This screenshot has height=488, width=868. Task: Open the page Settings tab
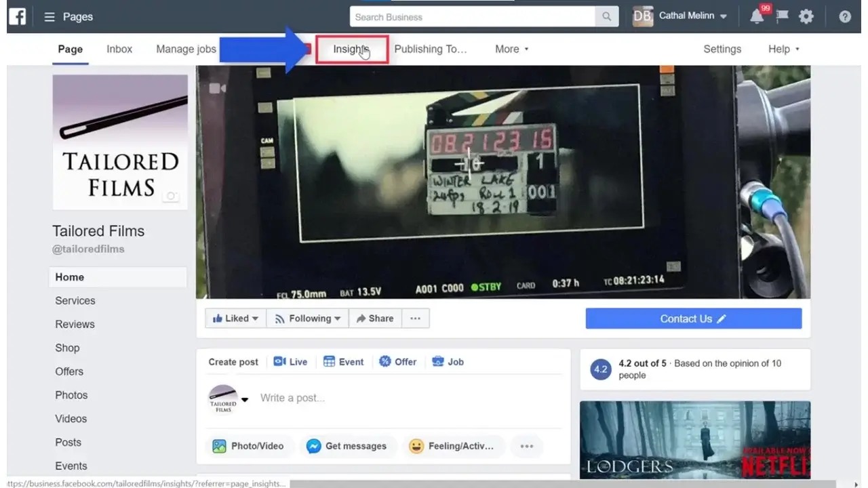722,49
